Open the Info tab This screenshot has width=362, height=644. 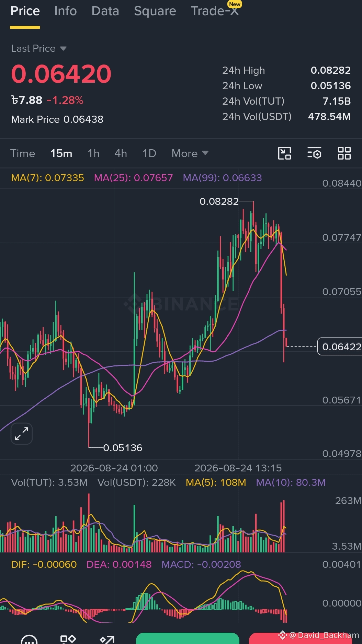(65, 11)
